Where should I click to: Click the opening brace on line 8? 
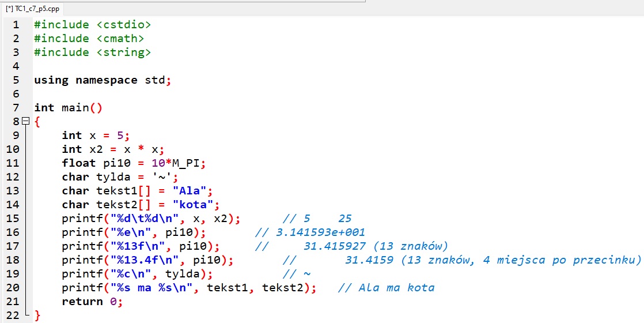click(x=37, y=122)
